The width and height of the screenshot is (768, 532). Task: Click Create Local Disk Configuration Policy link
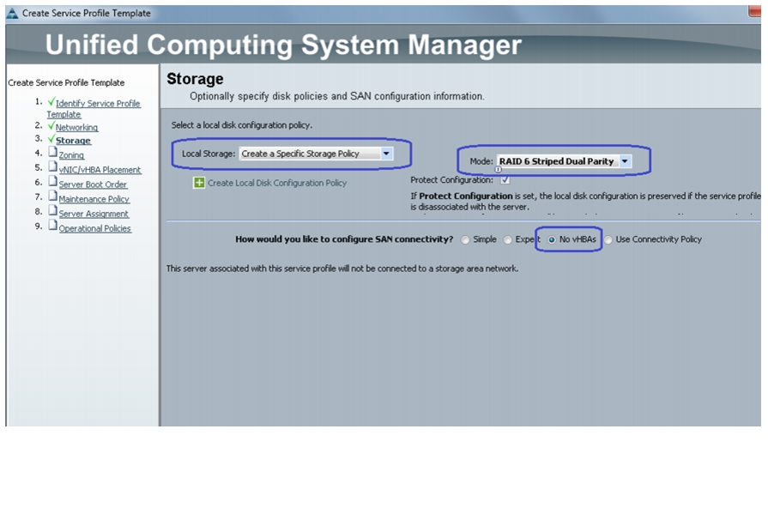coord(277,184)
